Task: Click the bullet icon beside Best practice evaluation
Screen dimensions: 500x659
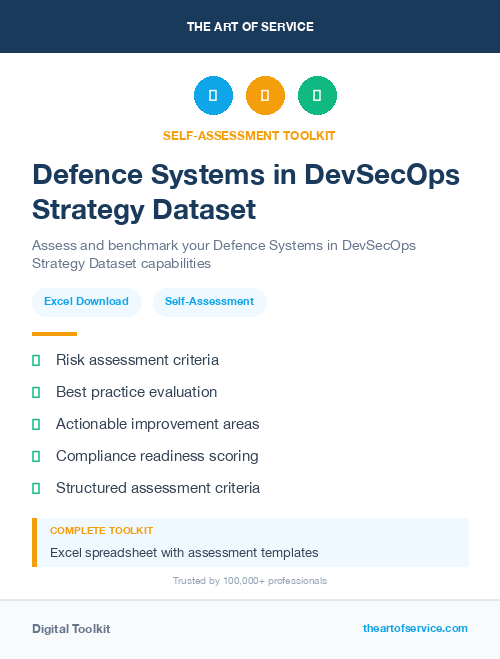Action: (36, 393)
